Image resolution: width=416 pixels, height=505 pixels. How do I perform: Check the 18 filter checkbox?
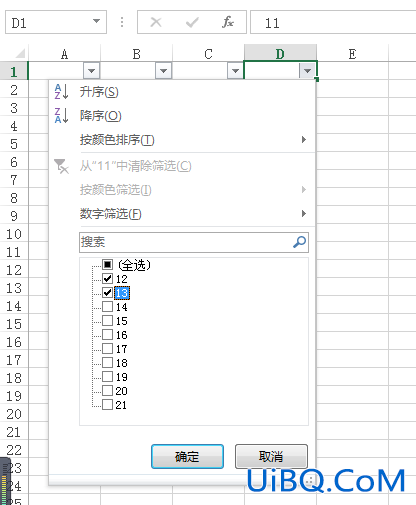click(107, 363)
